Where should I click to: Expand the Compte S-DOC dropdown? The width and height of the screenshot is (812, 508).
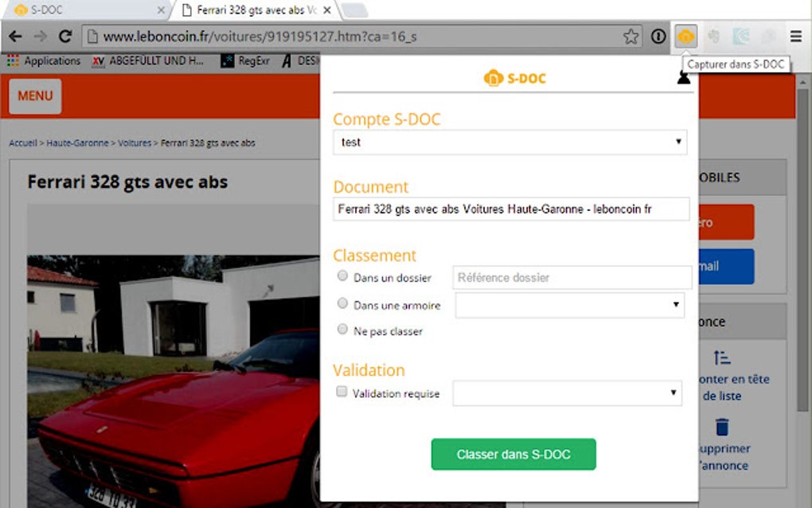click(x=510, y=142)
